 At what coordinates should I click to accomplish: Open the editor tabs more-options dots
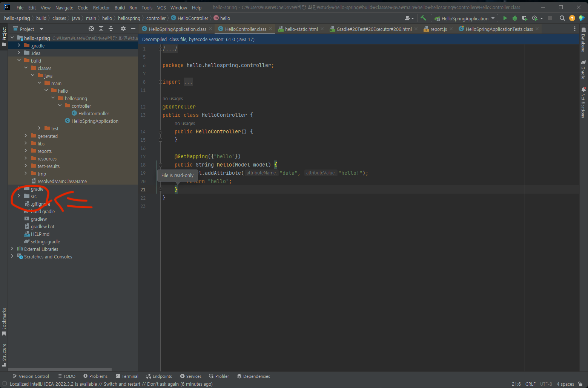(574, 29)
